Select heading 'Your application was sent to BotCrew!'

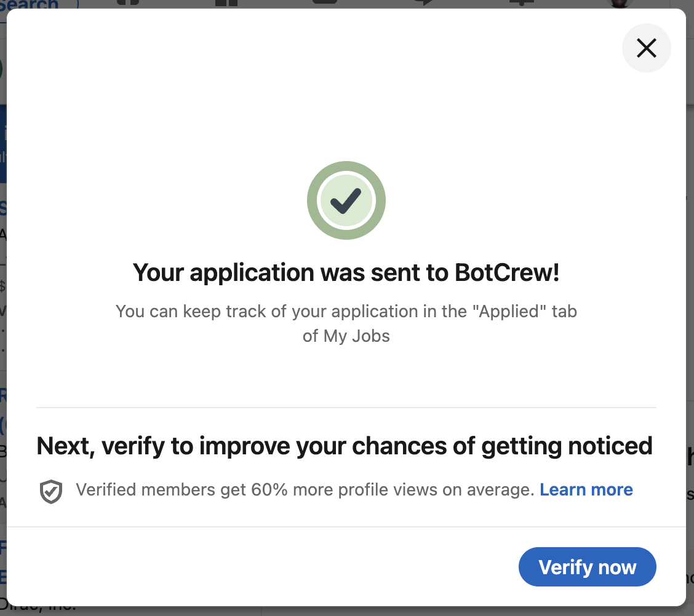point(346,272)
